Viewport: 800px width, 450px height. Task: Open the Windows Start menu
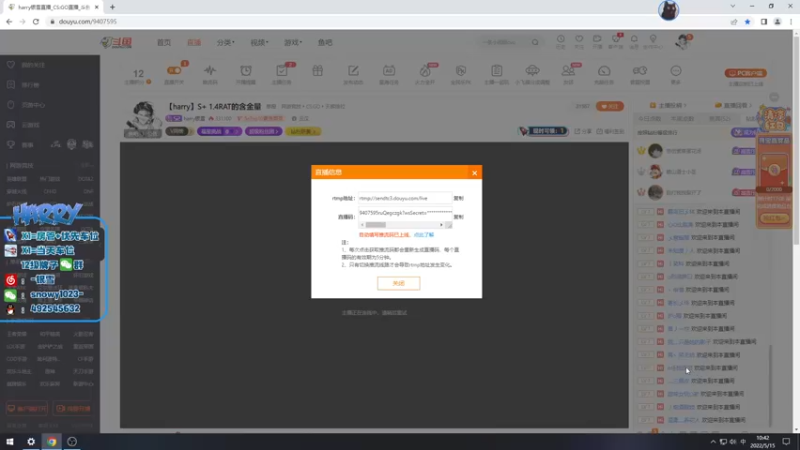tap(10, 441)
